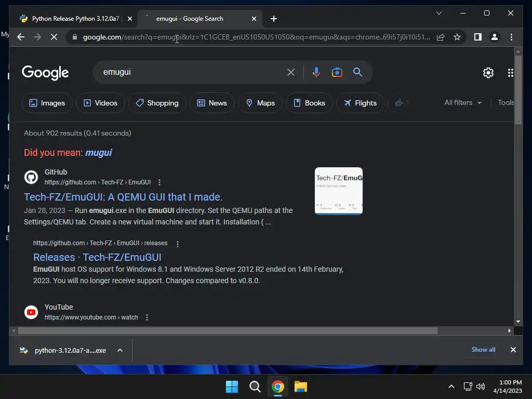The image size is (532, 399).
Task: Open the clock and date 4/14/2023
Action: (x=508, y=387)
